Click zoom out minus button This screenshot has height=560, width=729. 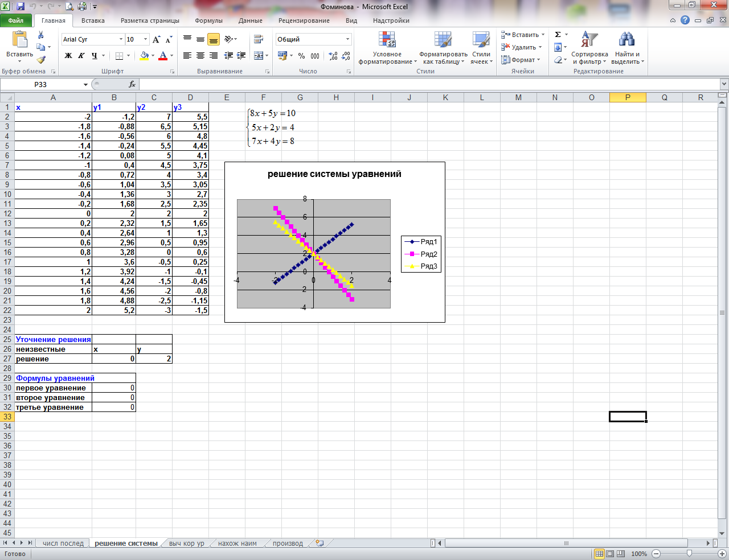pos(656,554)
